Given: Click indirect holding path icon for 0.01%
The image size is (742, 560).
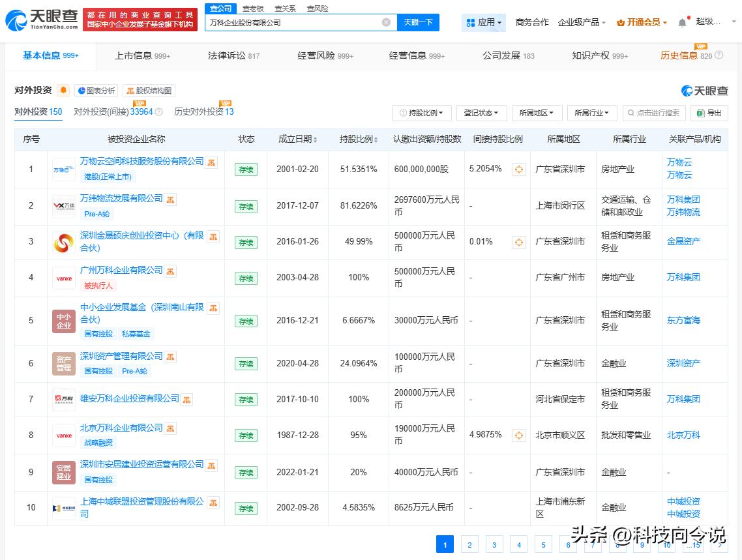Looking at the screenshot, I should [518, 242].
